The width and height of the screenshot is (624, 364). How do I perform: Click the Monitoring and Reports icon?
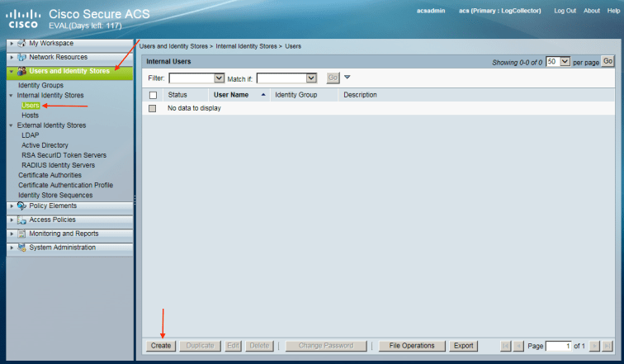coord(21,234)
